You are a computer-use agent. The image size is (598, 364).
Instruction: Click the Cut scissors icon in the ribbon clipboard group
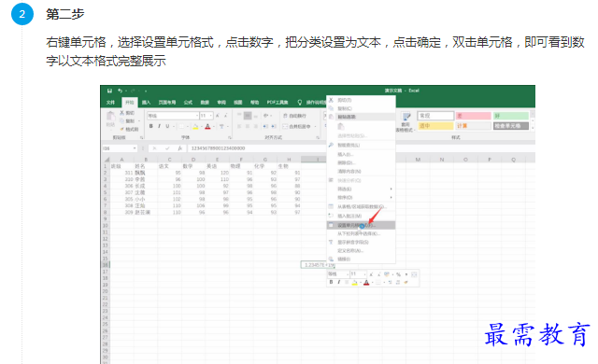tap(122, 113)
